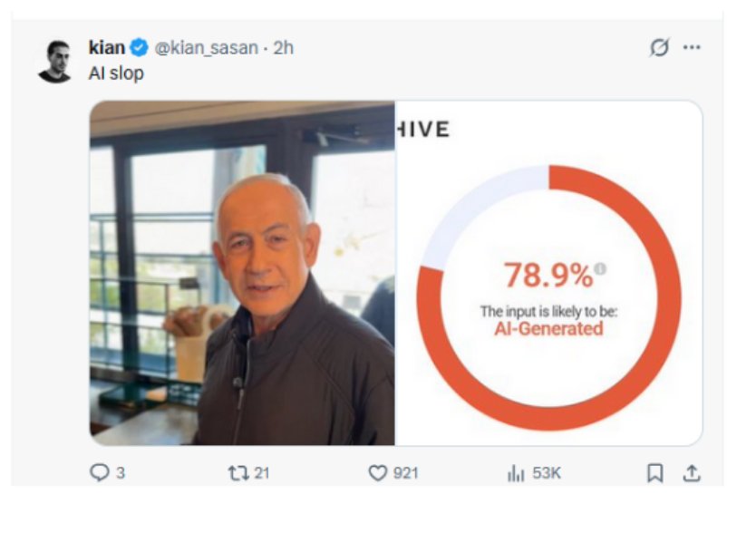Click the 921 likes count
This screenshot has width=756, height=543.
405,473
